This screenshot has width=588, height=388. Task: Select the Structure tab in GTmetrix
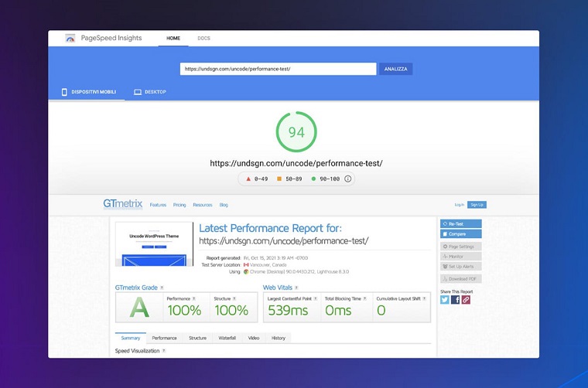coord(197,338)
